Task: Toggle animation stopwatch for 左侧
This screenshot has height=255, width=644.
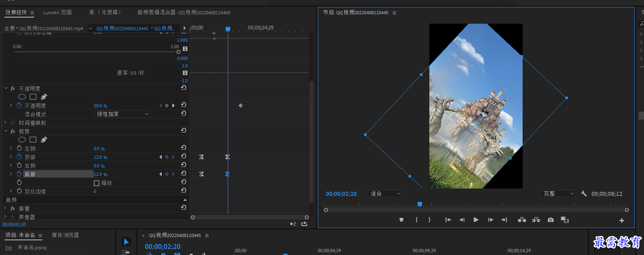Action: point(20,148)
